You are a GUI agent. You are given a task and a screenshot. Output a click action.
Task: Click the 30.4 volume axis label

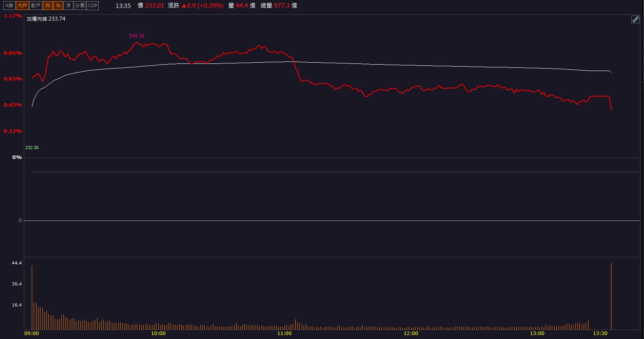click(x=17, y=284)
